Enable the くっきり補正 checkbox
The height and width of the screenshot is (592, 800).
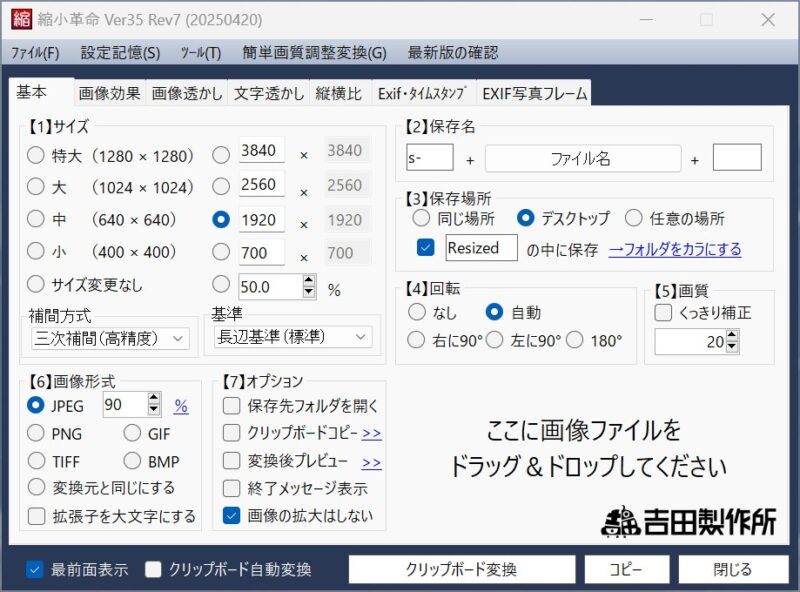(x=664, y=313)
